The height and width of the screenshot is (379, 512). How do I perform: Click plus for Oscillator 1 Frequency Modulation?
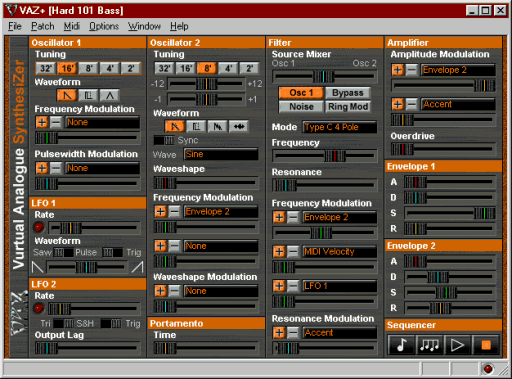pyautogui.click(x=42, y=122)
